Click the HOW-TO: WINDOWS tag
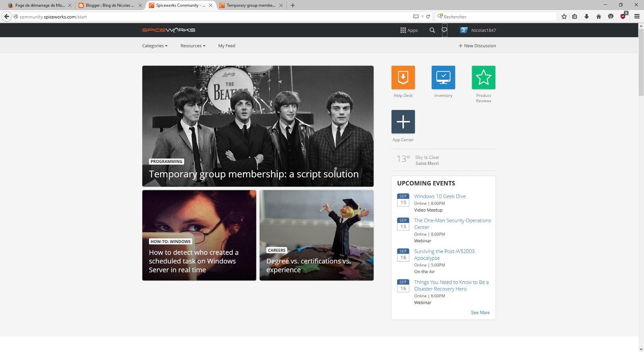 tap(171, 241)
